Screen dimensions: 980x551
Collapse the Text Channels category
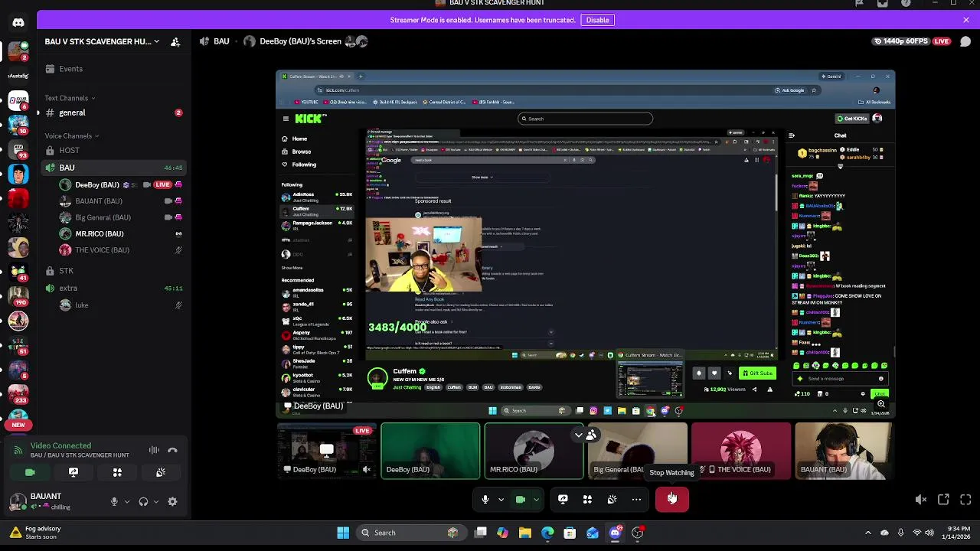click(70, 98)
